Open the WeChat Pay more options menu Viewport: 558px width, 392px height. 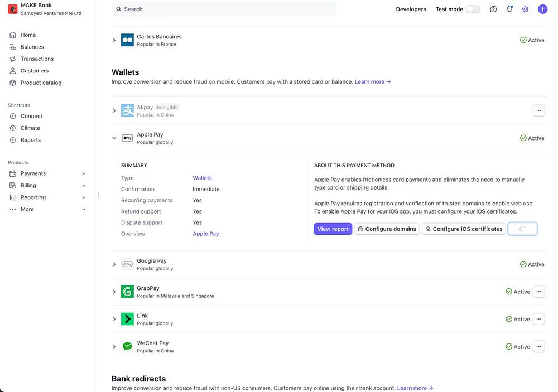(539, 346)
